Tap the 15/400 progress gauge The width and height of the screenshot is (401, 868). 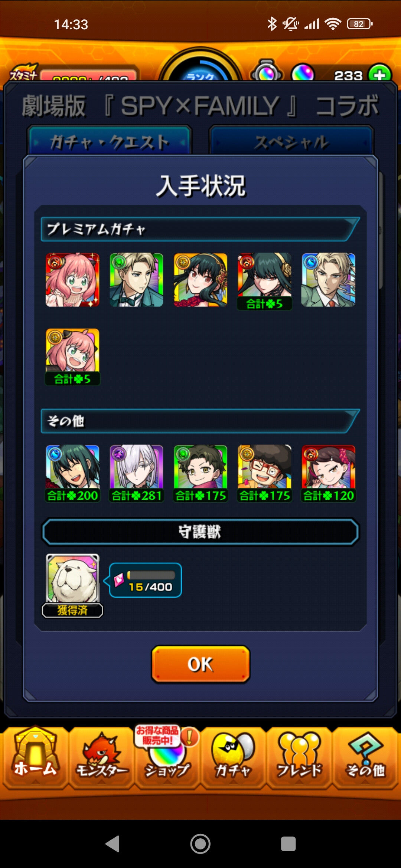tap(146, 580)
